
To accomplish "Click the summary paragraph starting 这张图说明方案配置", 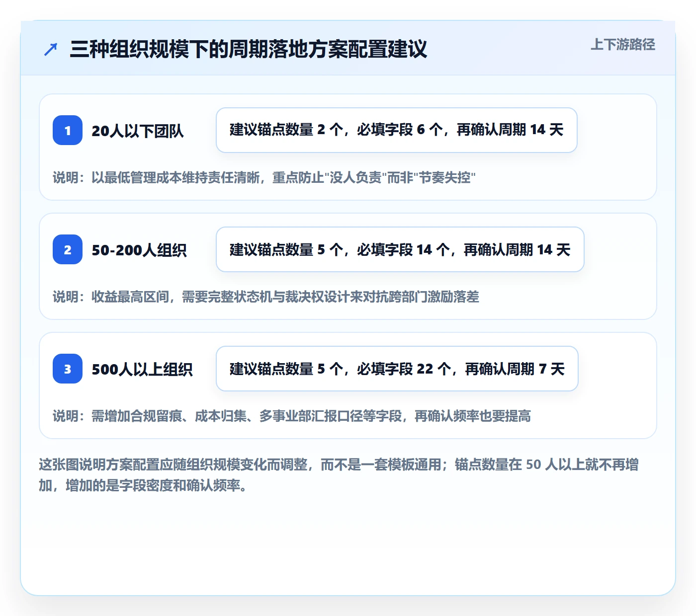I will click(339, 475).
